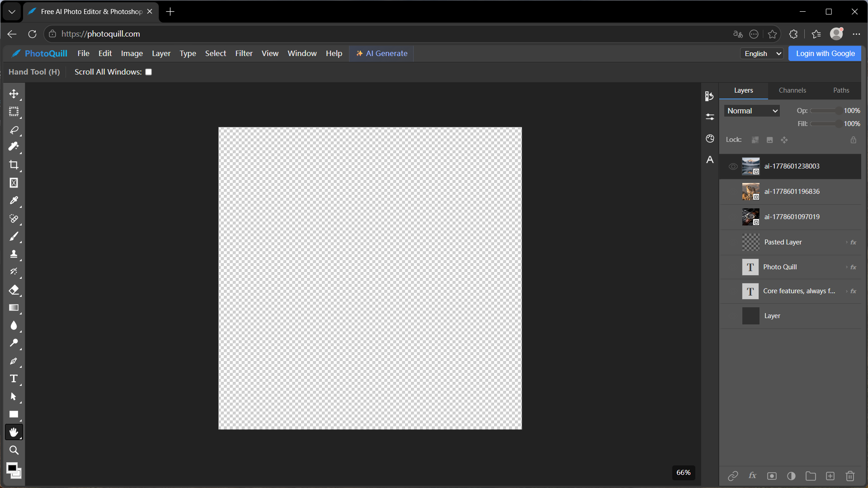
Task: Delete the selected layer
Action: (850, 476)
